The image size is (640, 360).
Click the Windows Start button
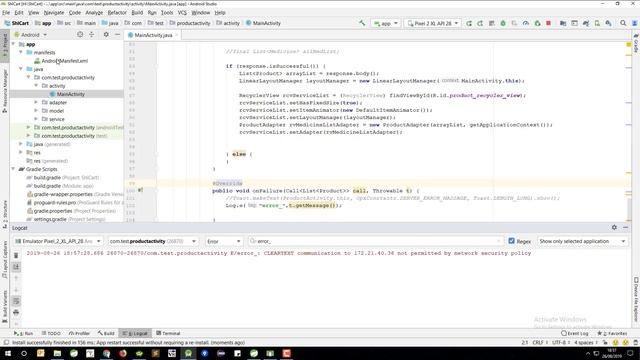point(8,353)
